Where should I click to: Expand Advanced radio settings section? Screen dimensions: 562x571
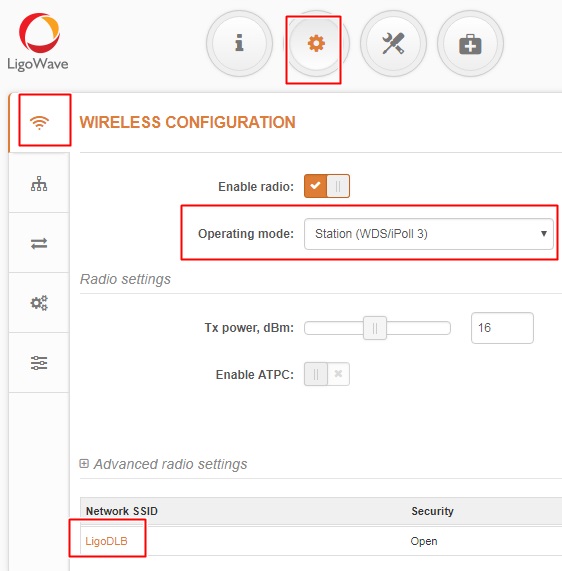[164, 464]
